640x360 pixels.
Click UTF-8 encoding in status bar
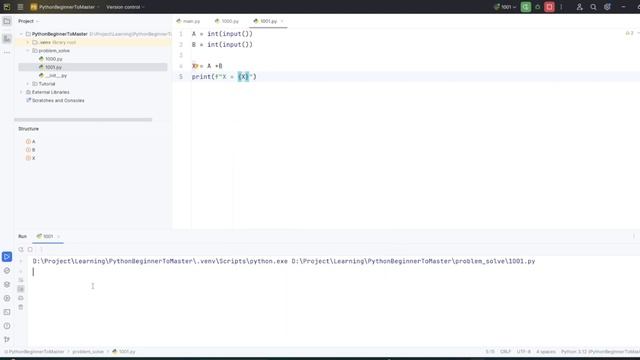pos(524,351)
